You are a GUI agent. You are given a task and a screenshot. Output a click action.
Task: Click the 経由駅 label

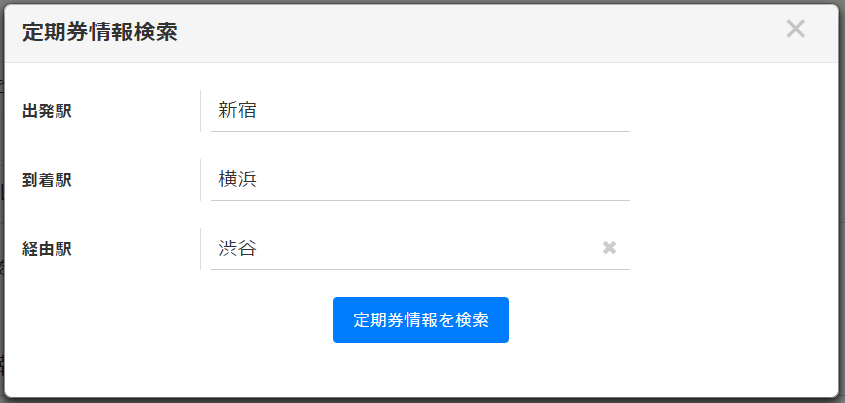tap(47, 249)
